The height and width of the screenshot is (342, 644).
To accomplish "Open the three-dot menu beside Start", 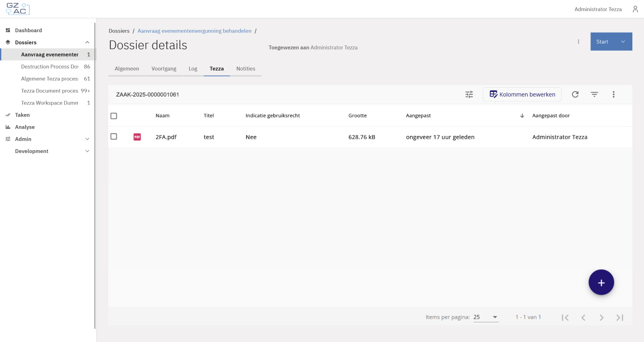I will point(578,42).
